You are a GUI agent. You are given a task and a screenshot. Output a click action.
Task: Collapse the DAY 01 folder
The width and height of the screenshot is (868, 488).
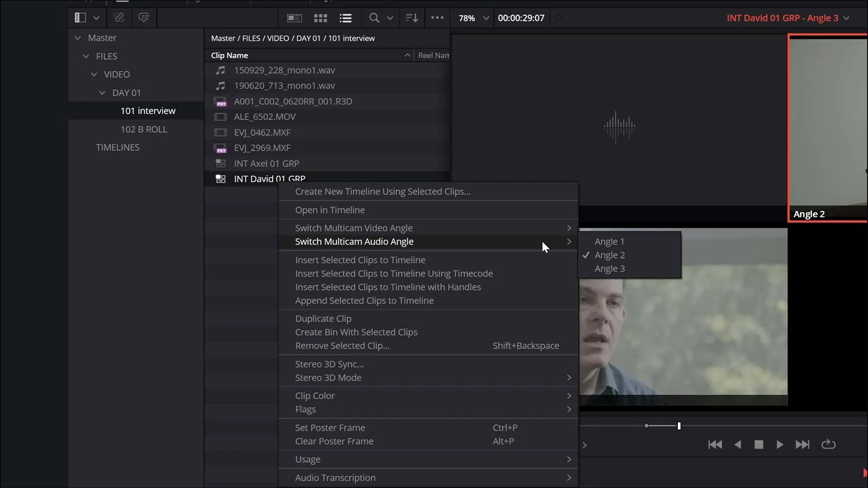coord(102,93)
